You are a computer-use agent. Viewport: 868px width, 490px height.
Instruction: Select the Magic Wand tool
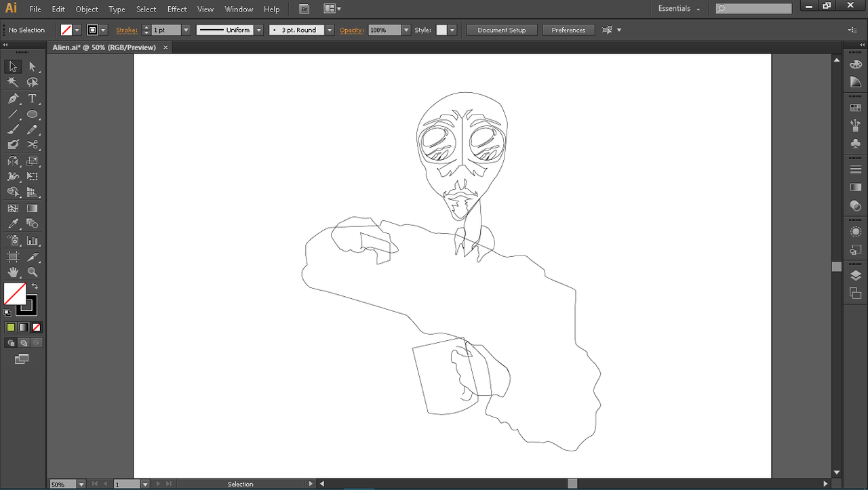tap(13, 82)
